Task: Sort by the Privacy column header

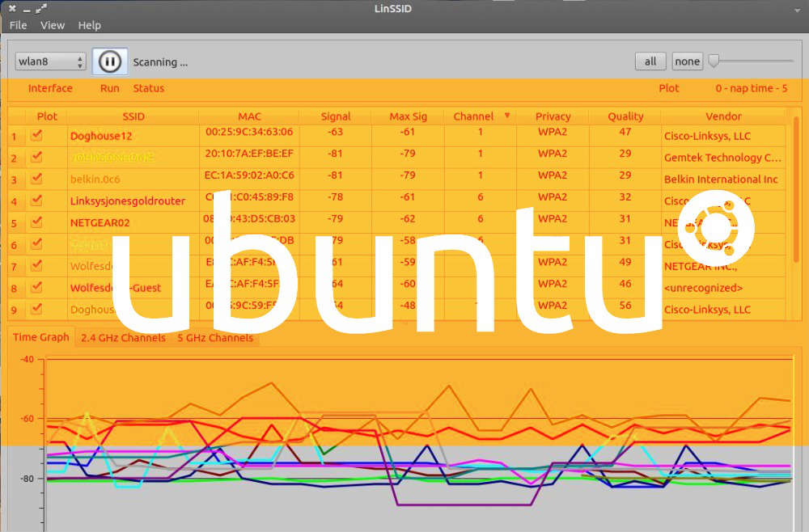Action: coord(553,116)
